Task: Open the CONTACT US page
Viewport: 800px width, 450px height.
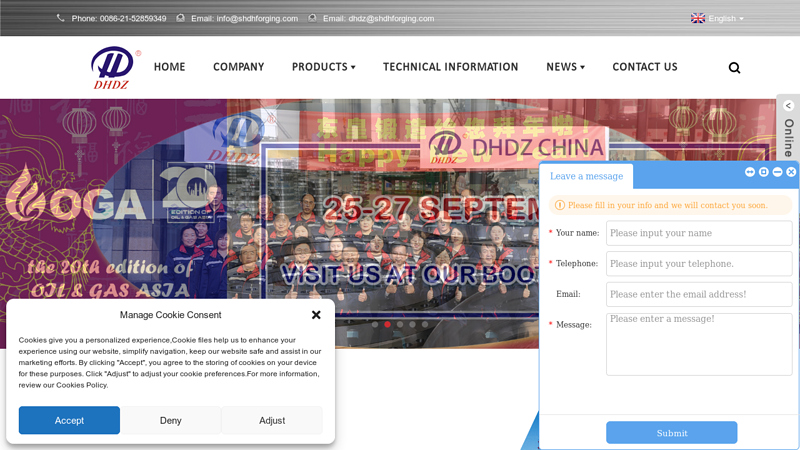Action: tap(645, 67)
